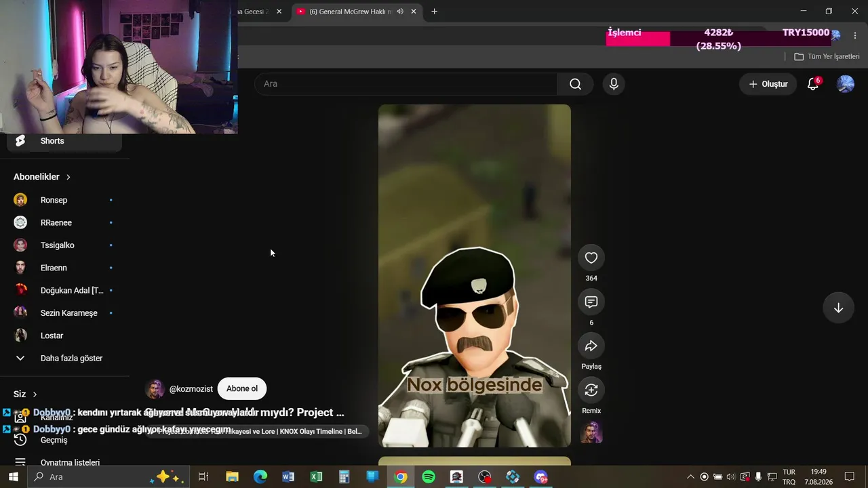
Task: Expand the Siz section in the sidebar
Action: point(25,394)
